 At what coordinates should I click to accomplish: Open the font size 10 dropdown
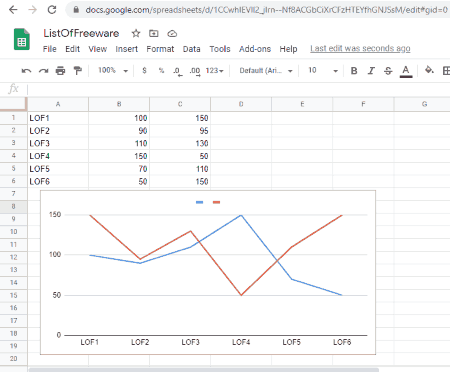(323, 71)
